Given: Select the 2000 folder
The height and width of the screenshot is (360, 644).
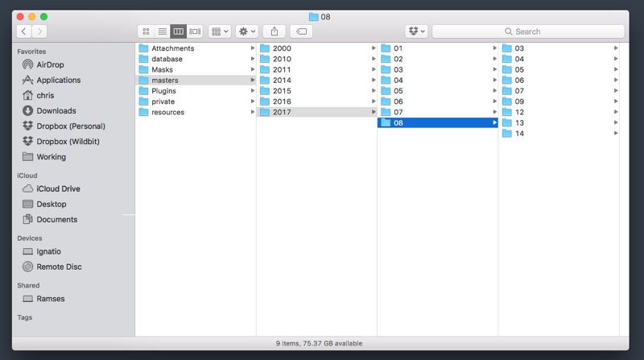Looking at the screenshot, I should coord(316,48).
